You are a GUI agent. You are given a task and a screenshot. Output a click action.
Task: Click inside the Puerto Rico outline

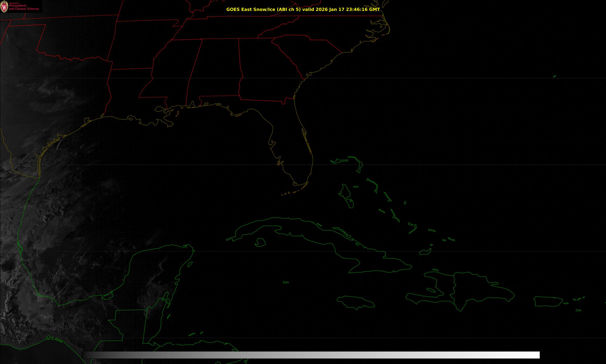pyautogui.click(x=548, y=301)
